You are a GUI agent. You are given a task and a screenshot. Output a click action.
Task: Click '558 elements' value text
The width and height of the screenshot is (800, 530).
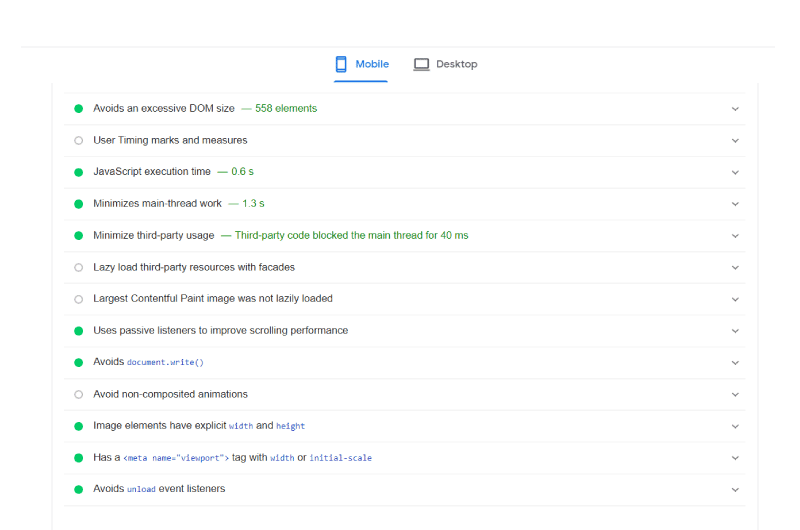tap(286, 108)
